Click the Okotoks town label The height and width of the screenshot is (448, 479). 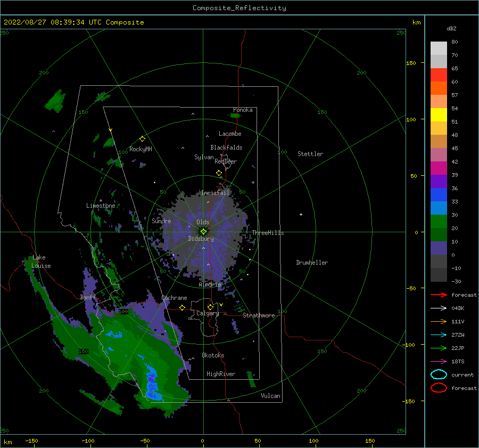click(x=213, y=355)
